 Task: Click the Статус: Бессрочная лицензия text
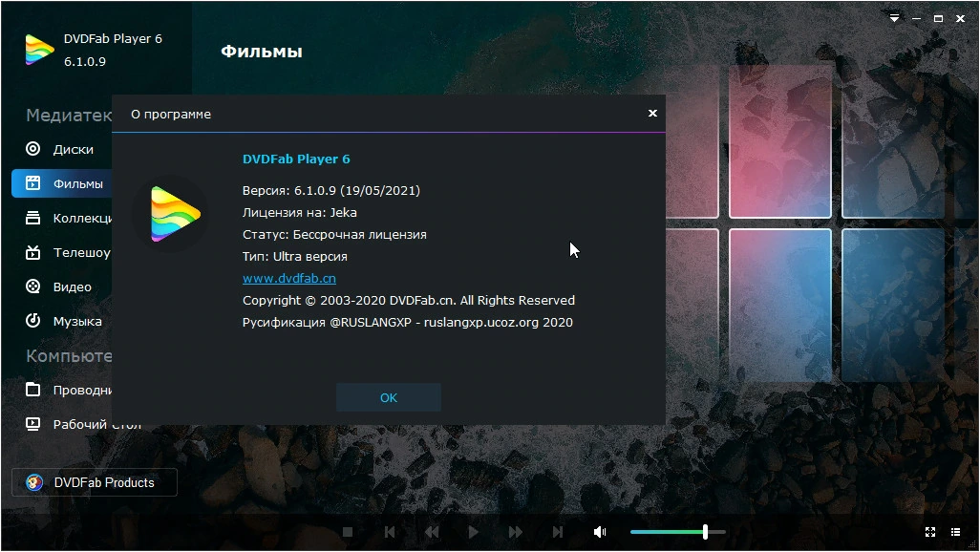coord(334,234)
